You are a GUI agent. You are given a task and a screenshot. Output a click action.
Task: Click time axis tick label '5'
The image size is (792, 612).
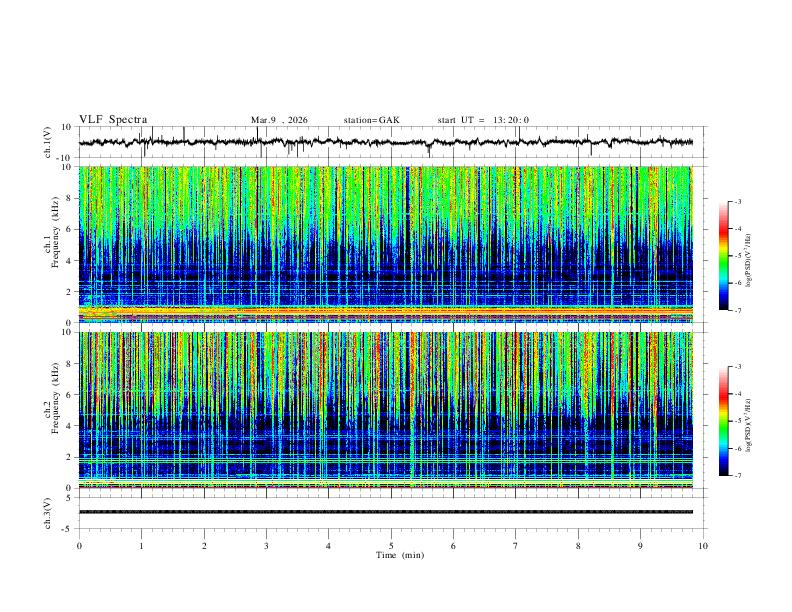coord(391,546)
